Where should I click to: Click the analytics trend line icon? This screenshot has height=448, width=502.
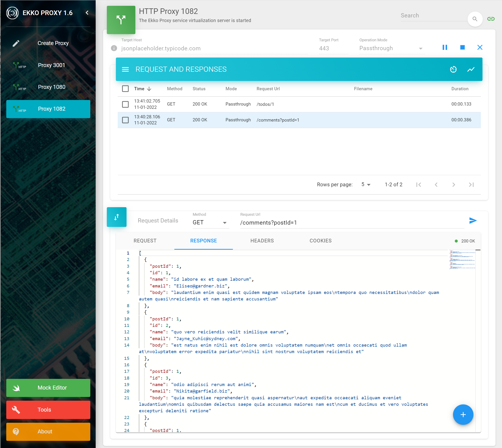point(471,69)
